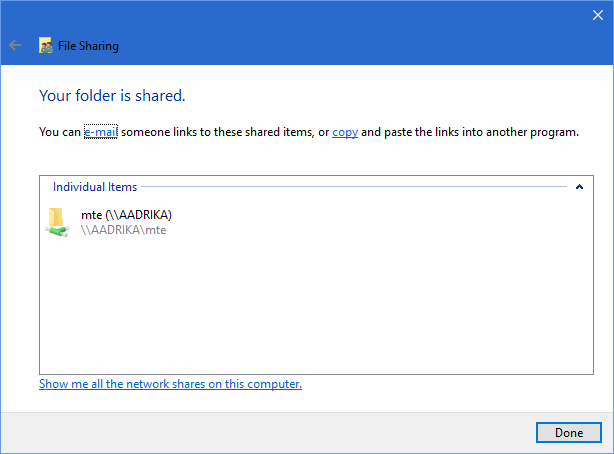614x454 pixels.
Task: Click the \\AADRIKA\mte network path text
Action: 123,229
